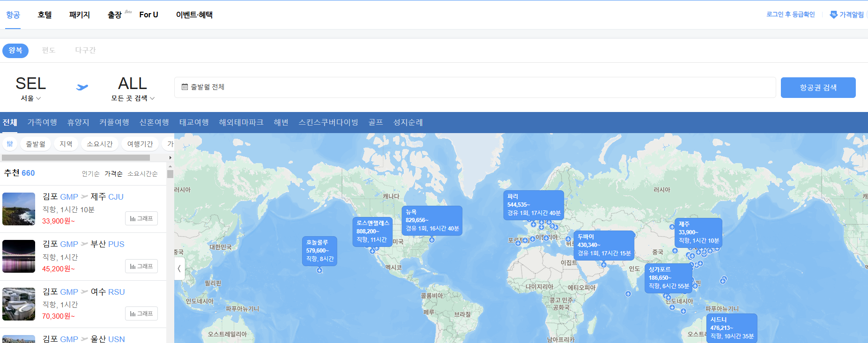
Task: Click the airplane icon between SEL and ALL
Action: pyautogui.click(x=82, y=87)
